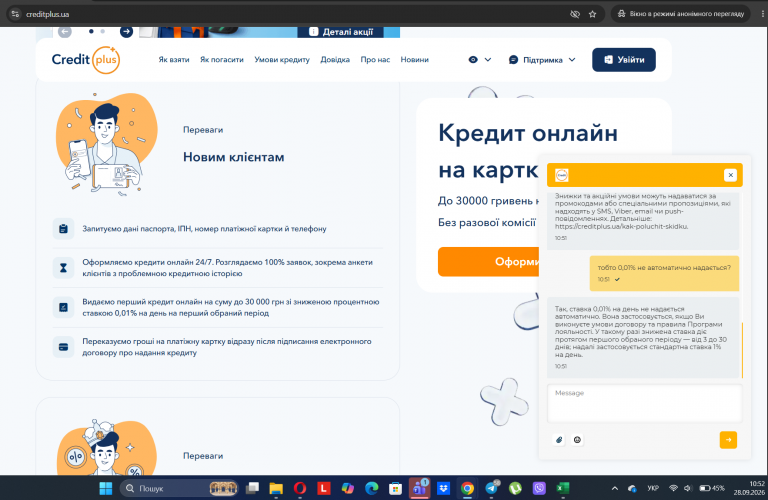
Task: Open Task View on the taskbar
Action: point(252,488)
